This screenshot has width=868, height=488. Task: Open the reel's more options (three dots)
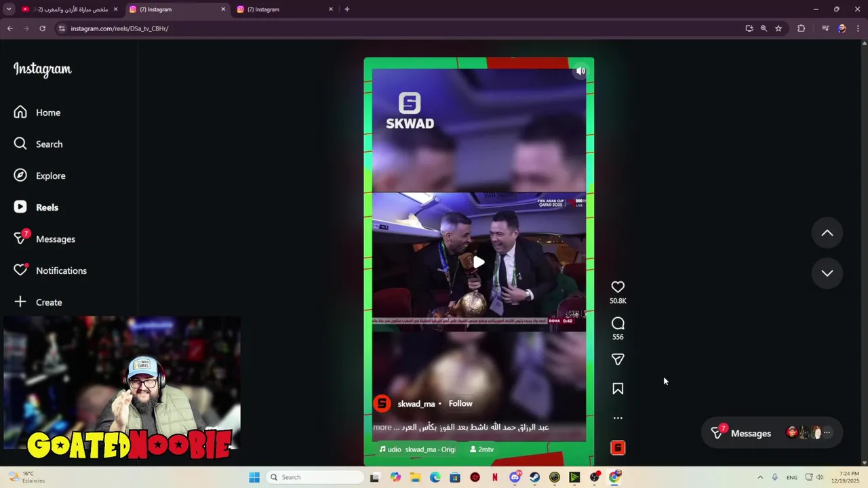[x=618, y=418]
